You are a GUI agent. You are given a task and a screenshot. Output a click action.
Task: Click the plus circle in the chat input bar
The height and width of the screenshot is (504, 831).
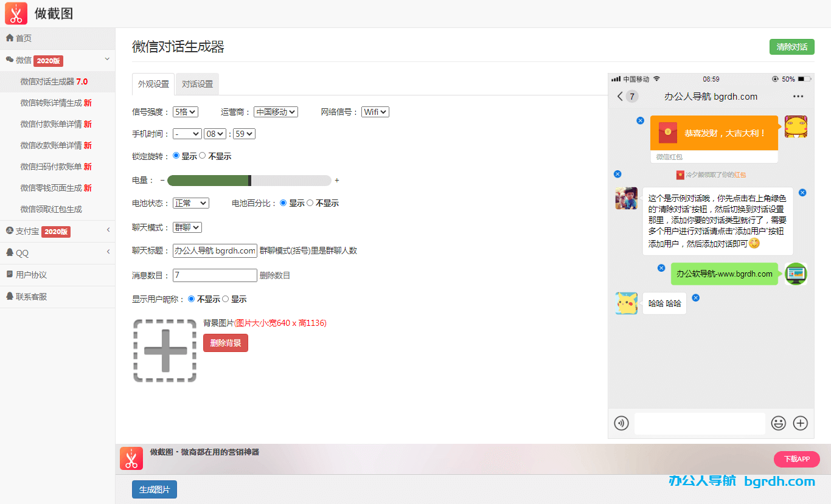801,423
